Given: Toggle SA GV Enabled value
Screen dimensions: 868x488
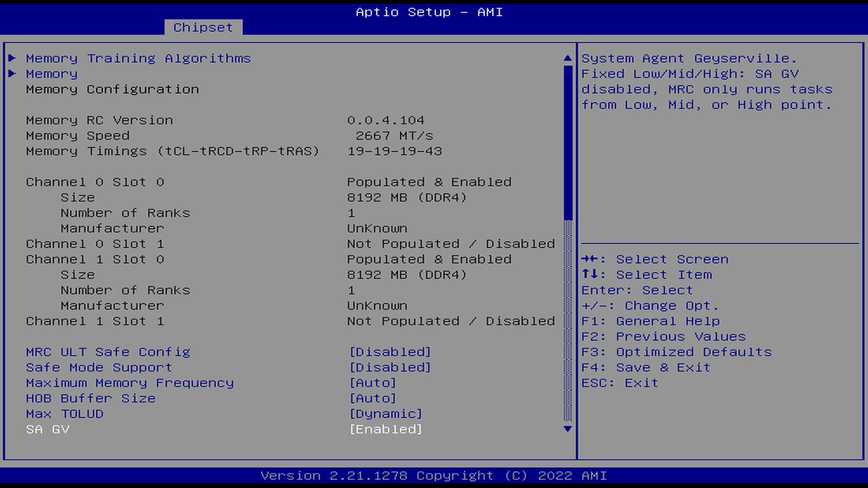Looking at the screenshot, I should pyautogui.click(x=386, y=429).
